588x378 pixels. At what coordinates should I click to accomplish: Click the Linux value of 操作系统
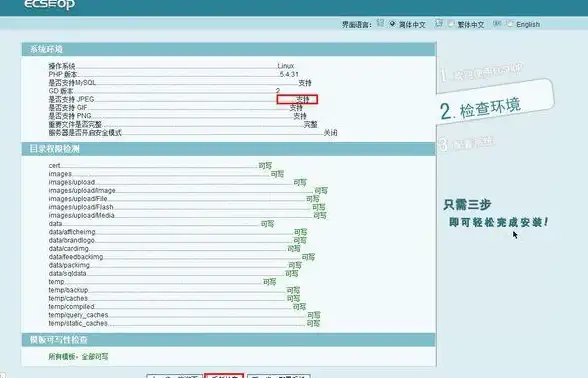[286, 66]
